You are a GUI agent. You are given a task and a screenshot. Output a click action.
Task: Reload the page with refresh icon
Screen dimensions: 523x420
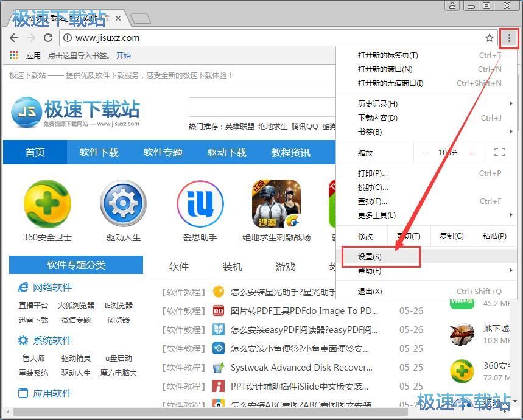coord(48,38)
